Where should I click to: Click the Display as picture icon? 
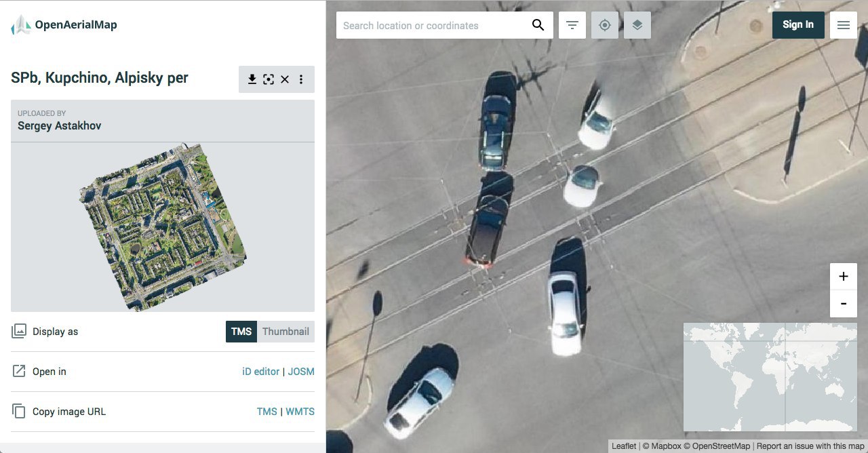(19, 331)
